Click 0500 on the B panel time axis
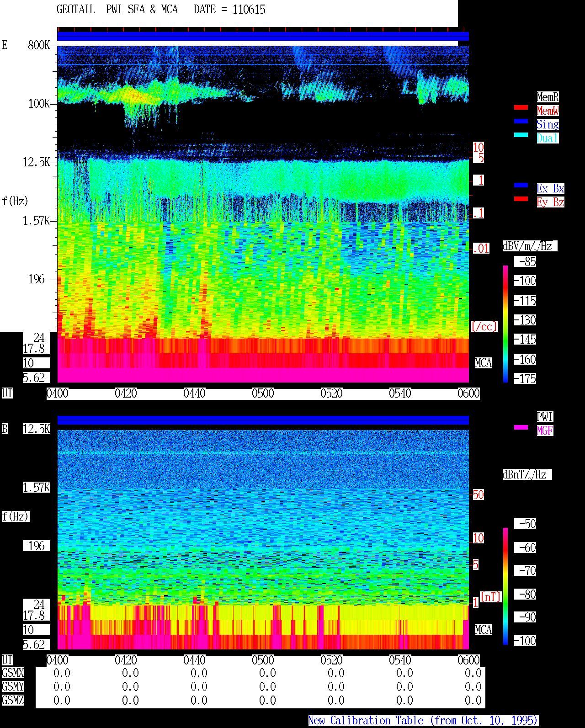Screen dimensions: 585x728 pos(263,660)
